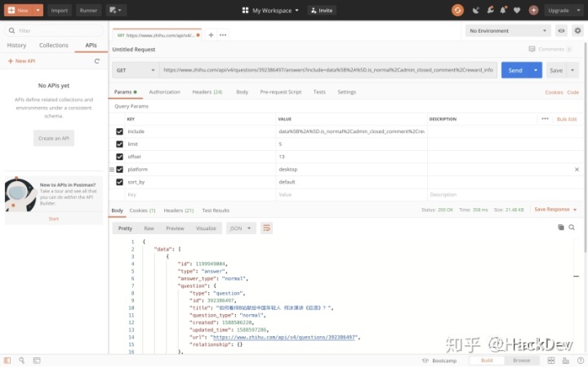The image size is (588, 368).
Task: Uncheck the offset parameter checkbox
Action: (x=119, y=157)
